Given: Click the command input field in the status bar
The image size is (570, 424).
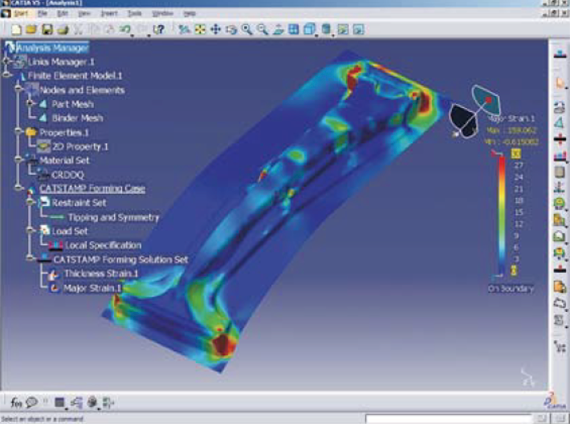Looking at the screenshot, I should pyautogui.click(x=449, y=419).
